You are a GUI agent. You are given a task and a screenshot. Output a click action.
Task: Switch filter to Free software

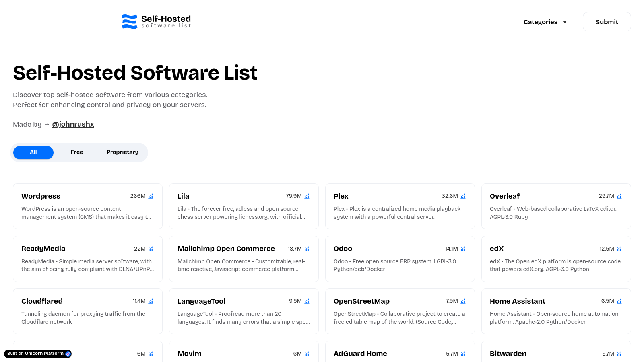coord(76,152)
